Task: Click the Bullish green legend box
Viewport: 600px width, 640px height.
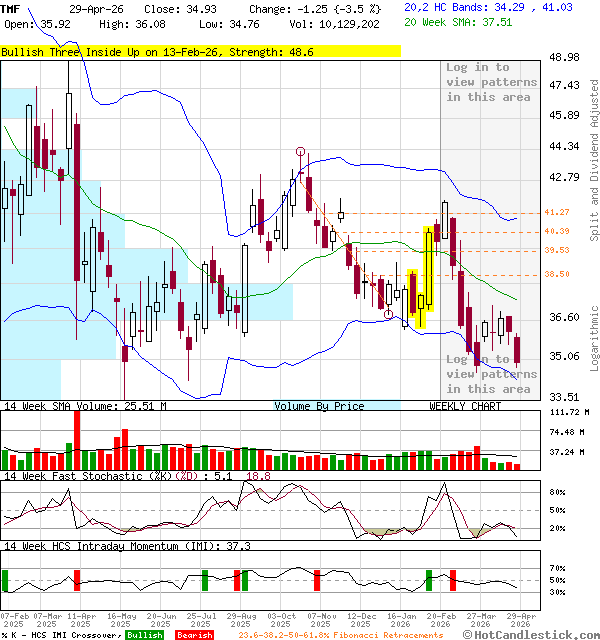Action: (x=144, y=634)
